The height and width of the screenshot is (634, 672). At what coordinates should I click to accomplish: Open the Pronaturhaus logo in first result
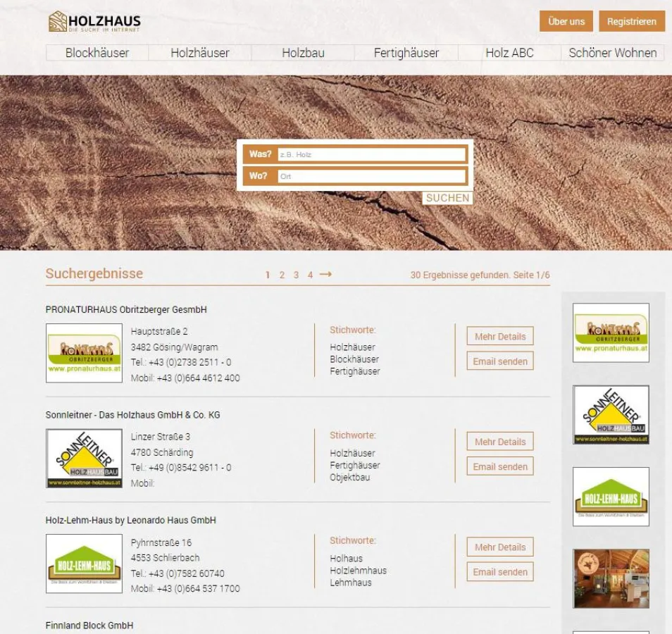84,353
